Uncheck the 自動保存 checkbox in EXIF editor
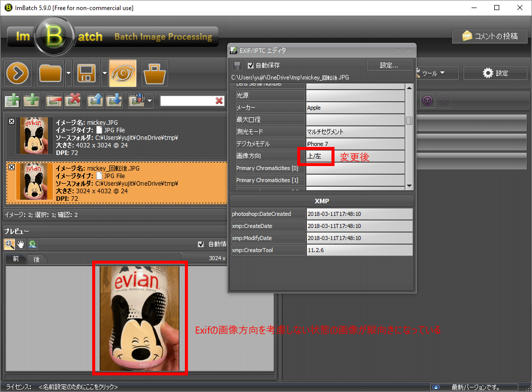Image resolution: width=532 pixels, height=392 pixels. [x=250, y=65]
